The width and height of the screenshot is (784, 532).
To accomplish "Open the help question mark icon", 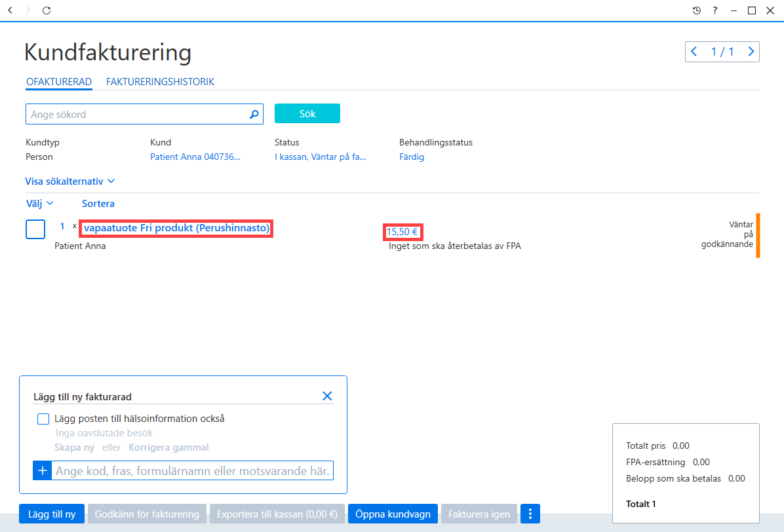I will tap(715, 10).
